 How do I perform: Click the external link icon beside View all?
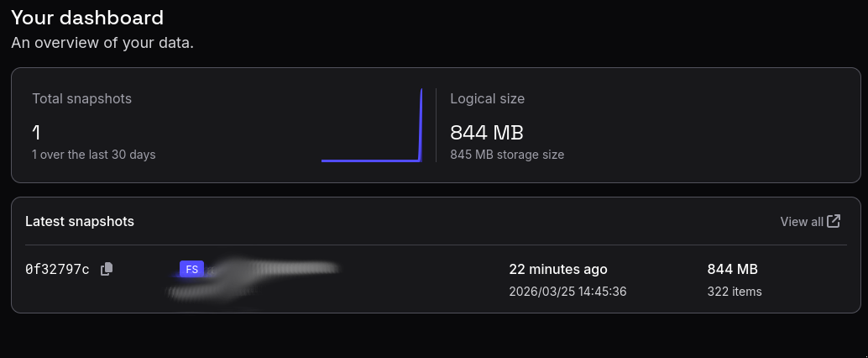(x=834, y=221)
